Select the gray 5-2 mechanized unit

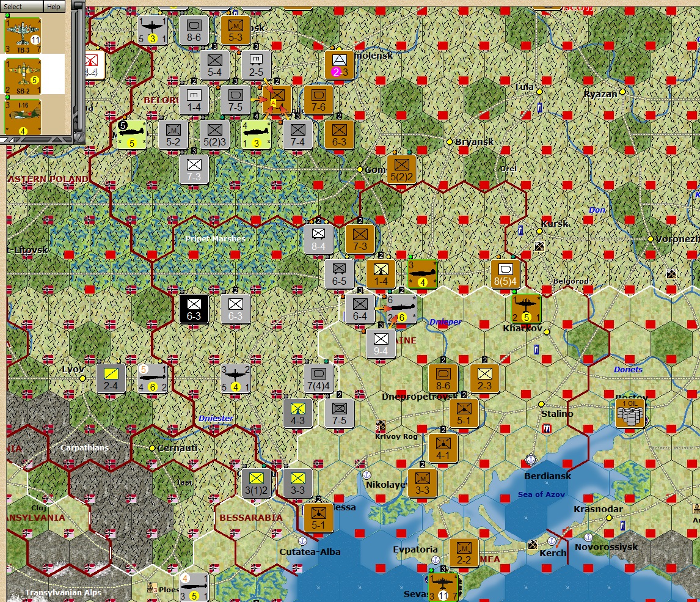[x=173, y=134]
